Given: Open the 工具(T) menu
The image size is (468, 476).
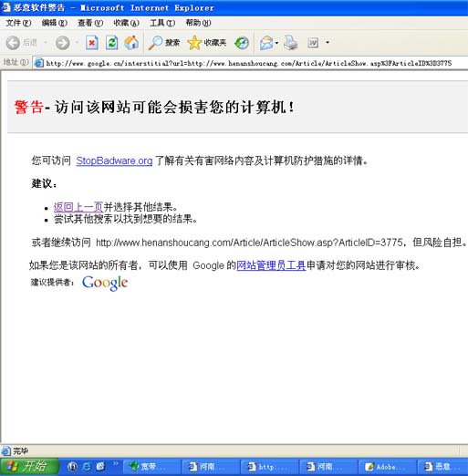Looking at the screenshot, I should click(162, 23).
